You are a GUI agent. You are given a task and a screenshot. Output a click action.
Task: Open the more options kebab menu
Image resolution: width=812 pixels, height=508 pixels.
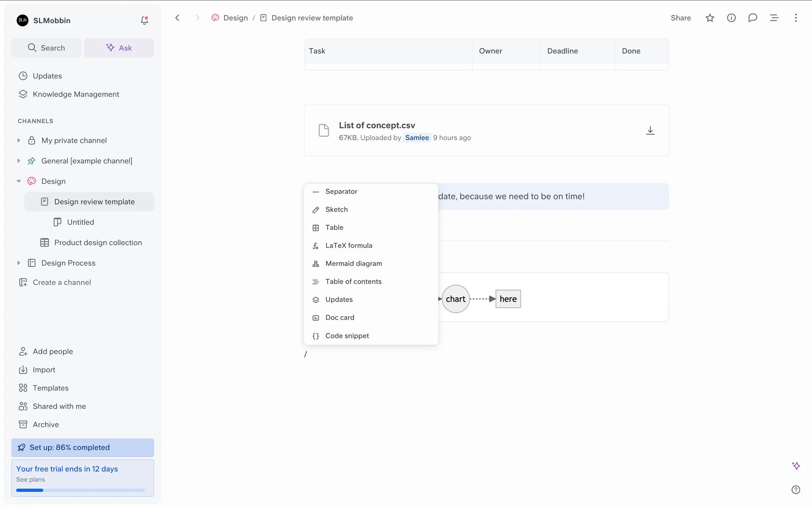click(x=796, y=18)
